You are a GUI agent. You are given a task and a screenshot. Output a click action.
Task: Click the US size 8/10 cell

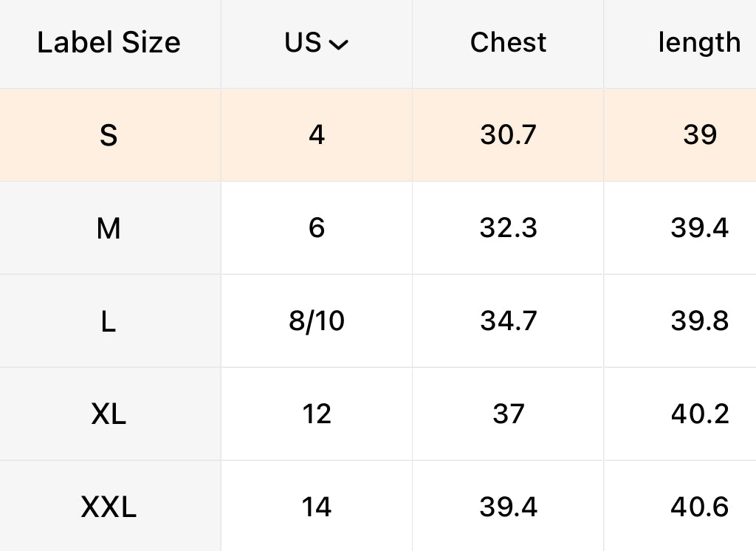(317, 321)
